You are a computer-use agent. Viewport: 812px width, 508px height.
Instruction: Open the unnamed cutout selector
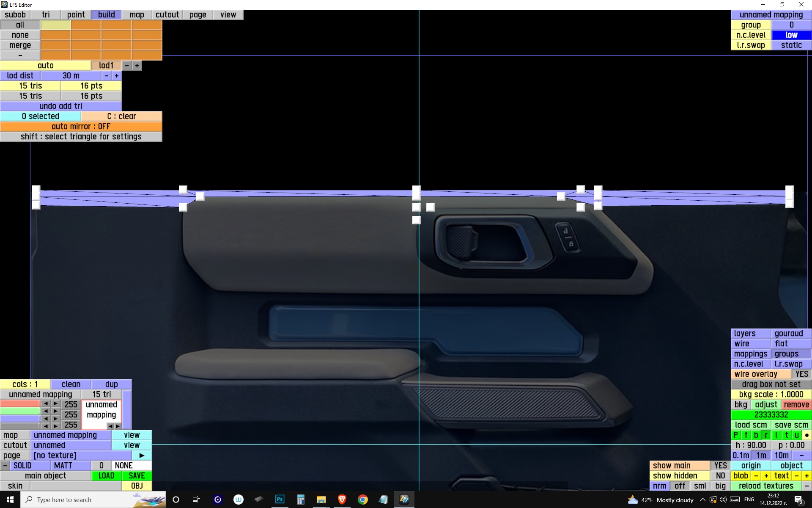point(71,445)
